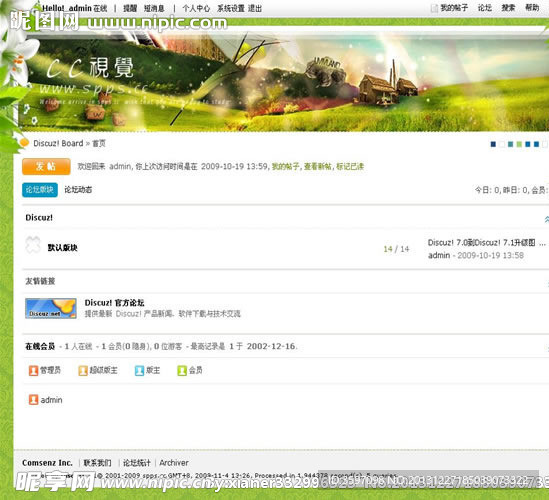Click the blue 版主 user icon
This screenshot has width=549, height=500.
click(x=139, y=370)
